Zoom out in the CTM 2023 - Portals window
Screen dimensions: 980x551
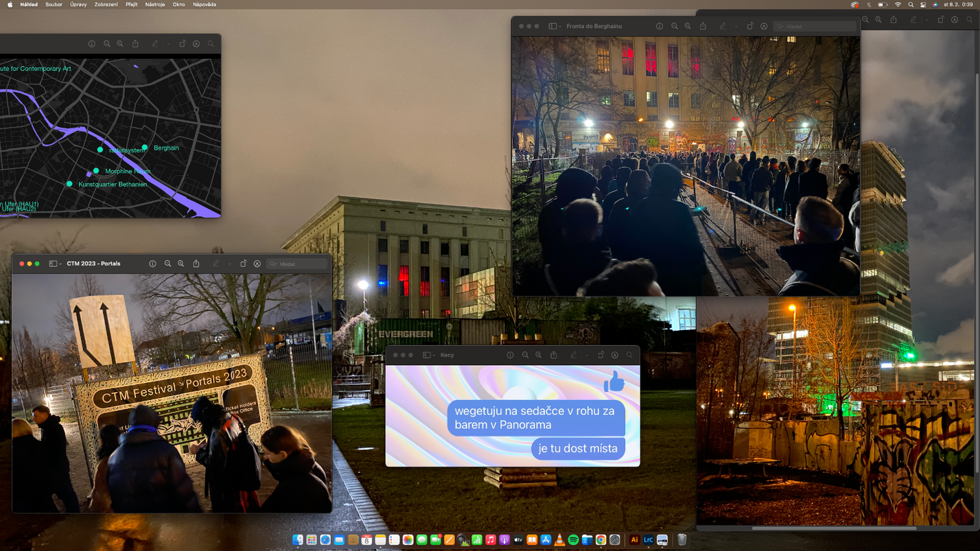pos(167,263)
